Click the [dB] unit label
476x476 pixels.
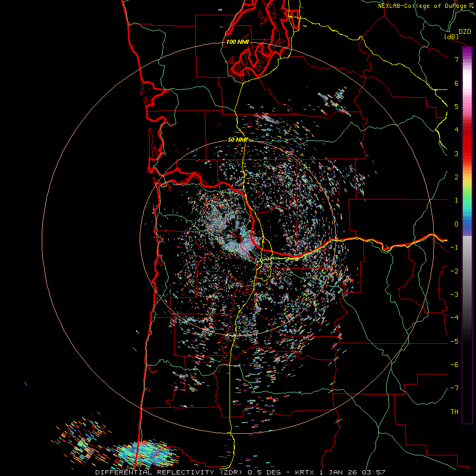452,36
